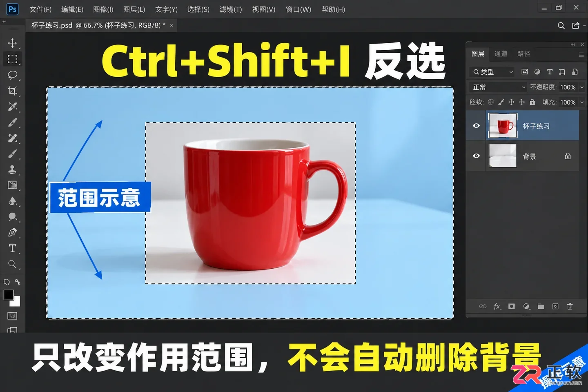Open the 正常 blend mode dropdown
The image size is (588, 392).
tap(498, 87)
